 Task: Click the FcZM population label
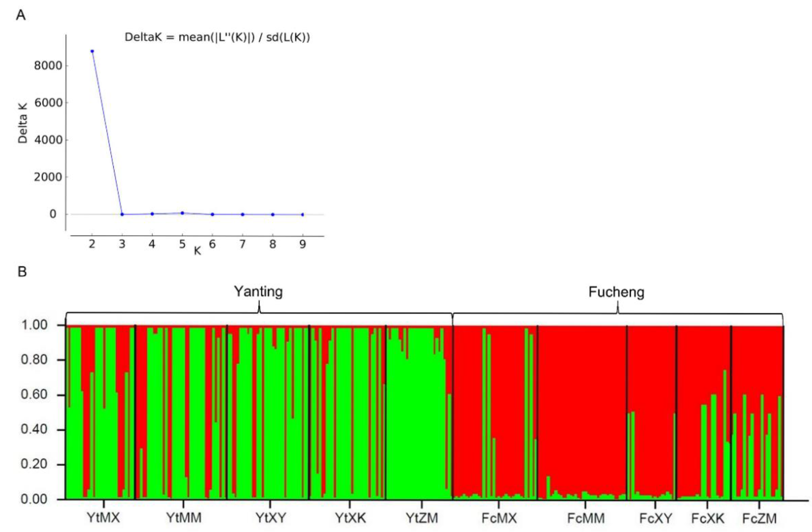coord(760,518)
